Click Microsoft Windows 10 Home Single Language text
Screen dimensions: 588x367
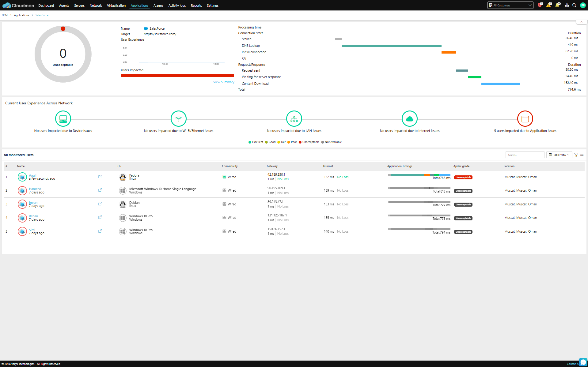163,189
